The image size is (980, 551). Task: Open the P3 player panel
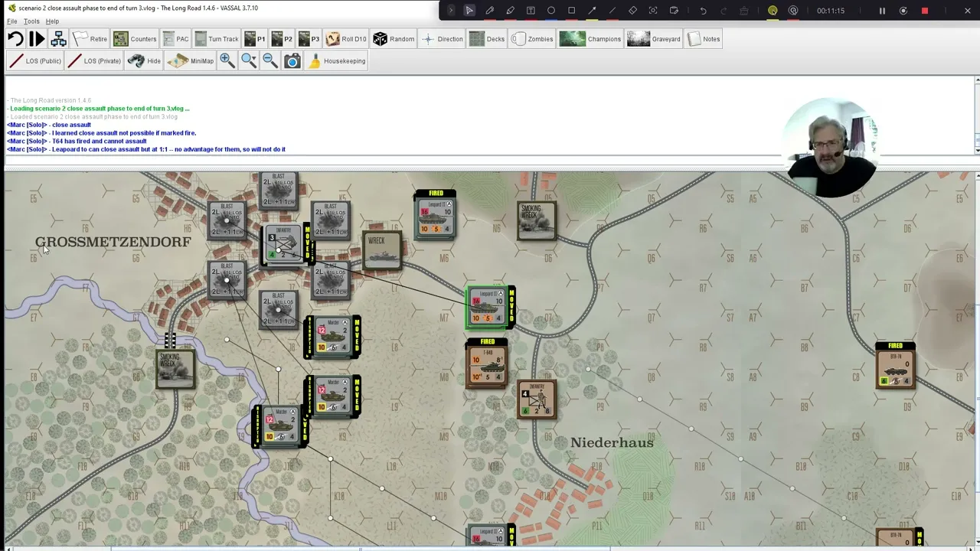click(x=309, y=39)
